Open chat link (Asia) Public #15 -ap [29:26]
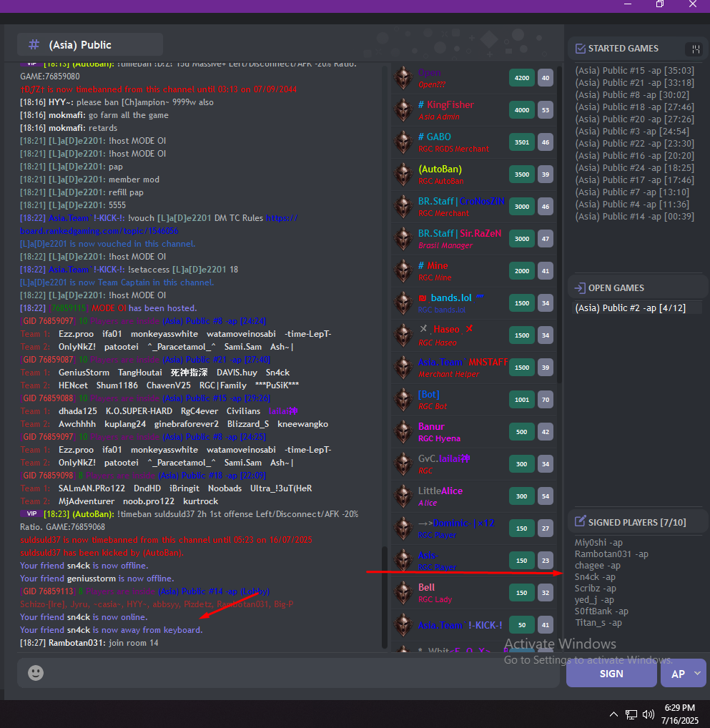Viewport: 710px width, 728px height. pos(217,398)
